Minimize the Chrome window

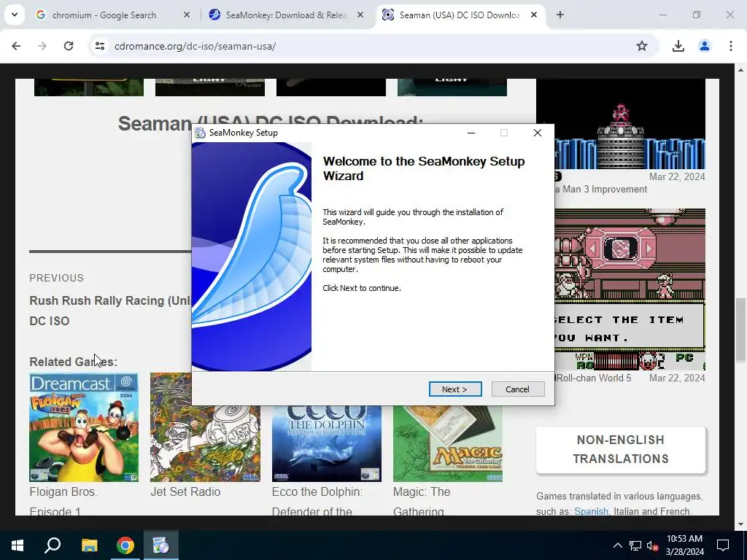tap(662, 15)
